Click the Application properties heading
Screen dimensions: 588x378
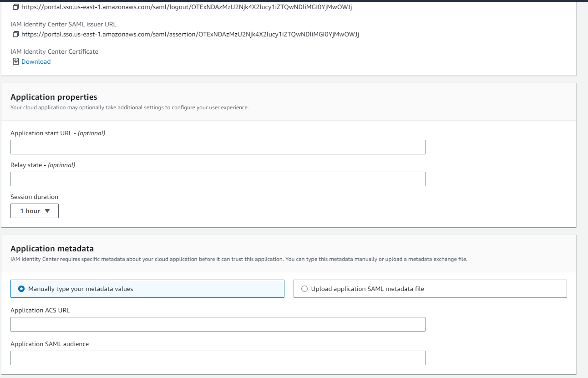(54, 97)
